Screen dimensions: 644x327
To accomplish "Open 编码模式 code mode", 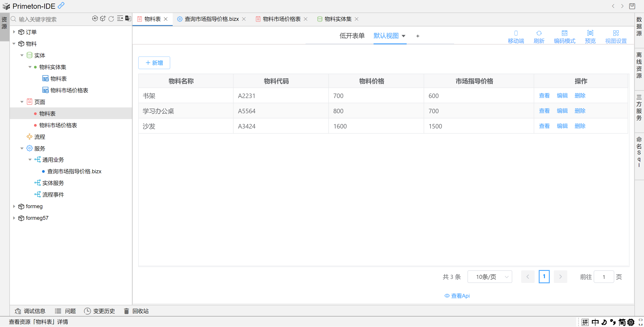I will point(564,36).
